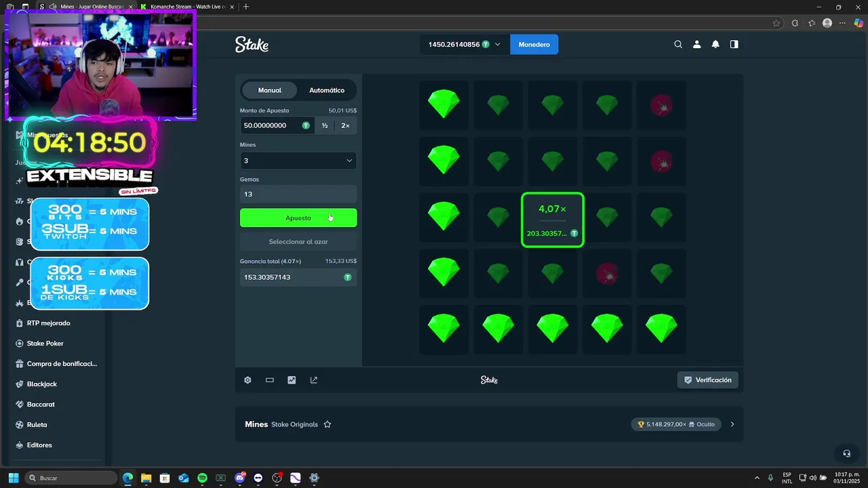Open the browser profile avatar

click(x=827, y=23)
